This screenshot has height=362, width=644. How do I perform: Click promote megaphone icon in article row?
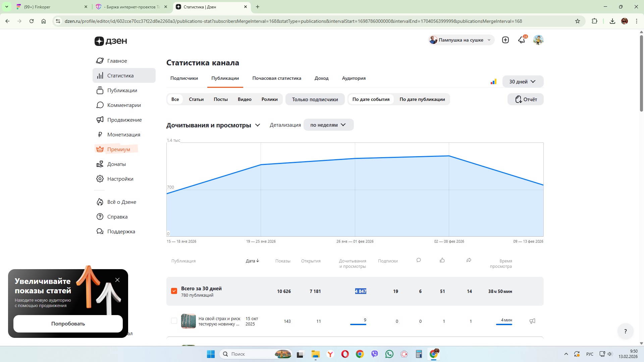click(532, 321)
